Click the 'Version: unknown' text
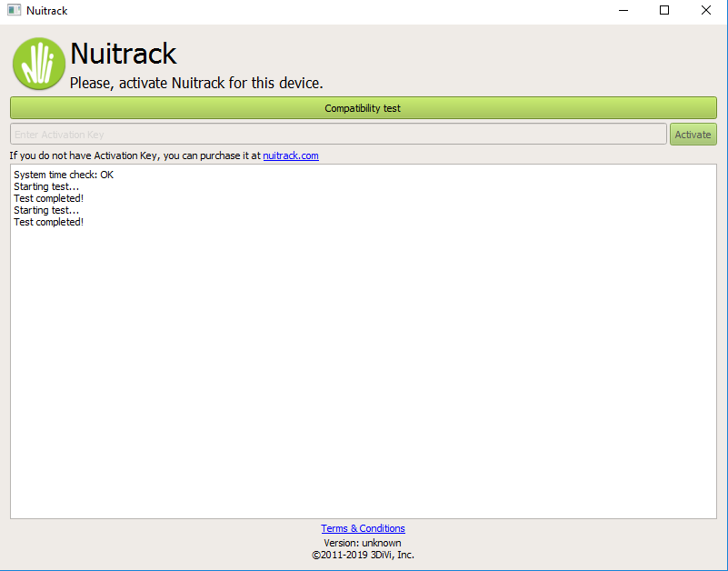 click(x=363, y=543)
